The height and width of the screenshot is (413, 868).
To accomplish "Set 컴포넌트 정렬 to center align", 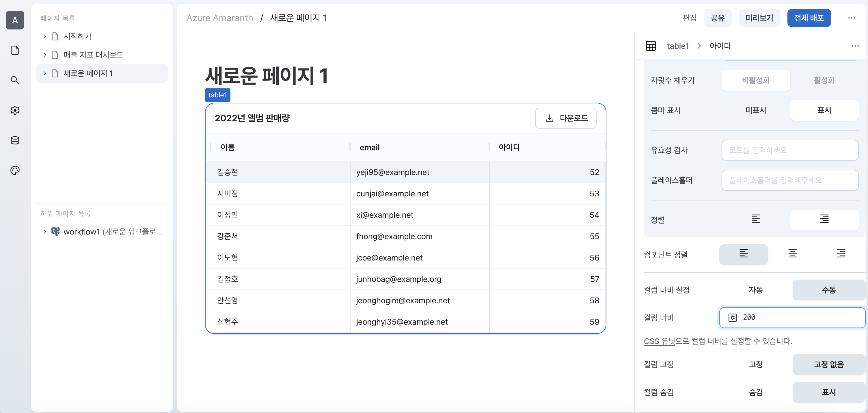I will [793, 254].
